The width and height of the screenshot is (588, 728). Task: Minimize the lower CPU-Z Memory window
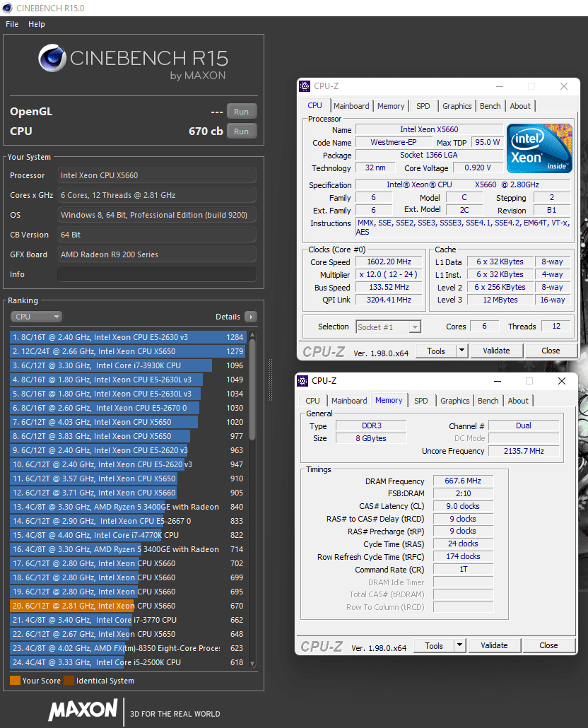[498, 381]
